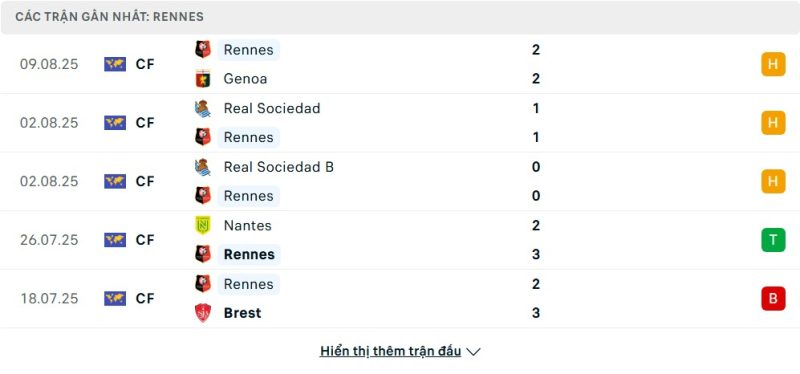Click the world flag icon on 09.08.25 row
800x374 pixels.
coord(115,64)
